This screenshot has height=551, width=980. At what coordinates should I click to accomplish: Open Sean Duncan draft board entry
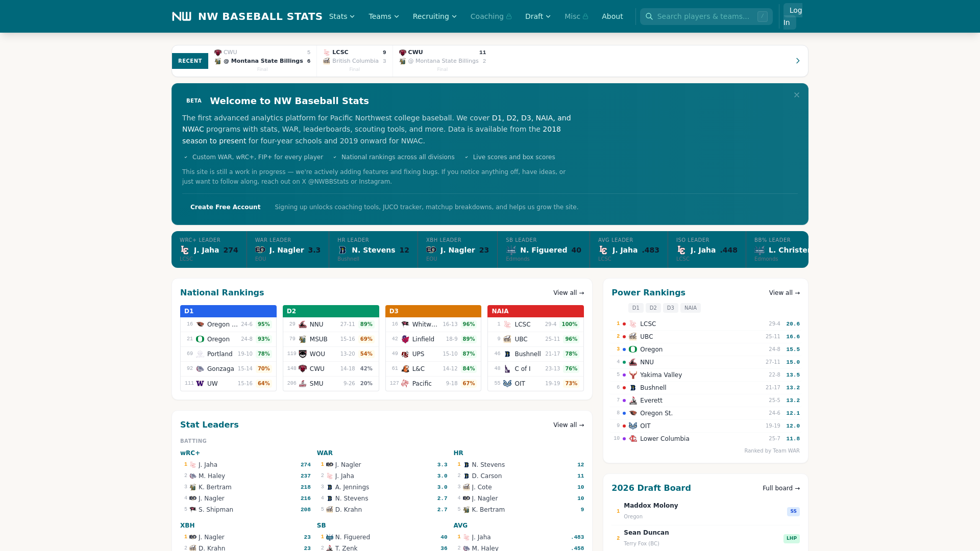tap(705, 538)
